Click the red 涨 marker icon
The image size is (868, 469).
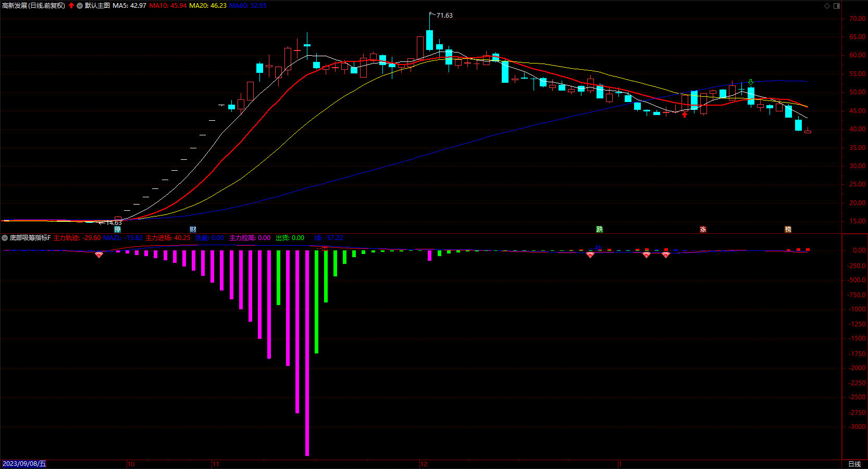(703, 230)
